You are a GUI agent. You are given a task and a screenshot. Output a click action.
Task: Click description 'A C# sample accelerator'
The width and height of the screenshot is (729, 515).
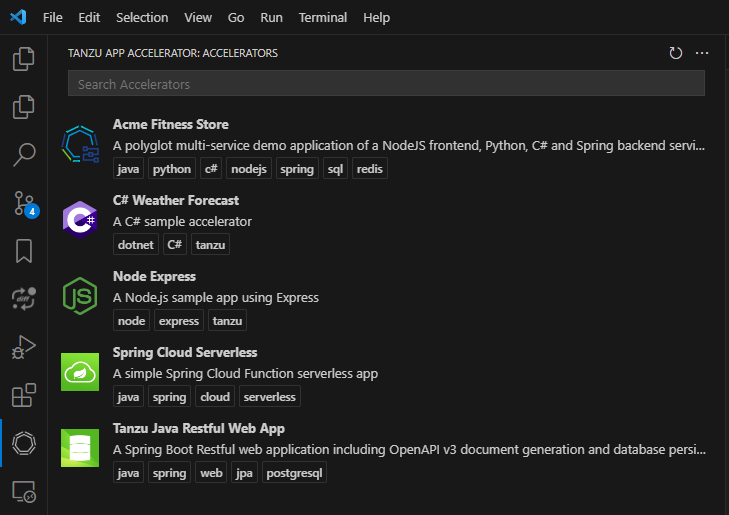click(182, 222)
